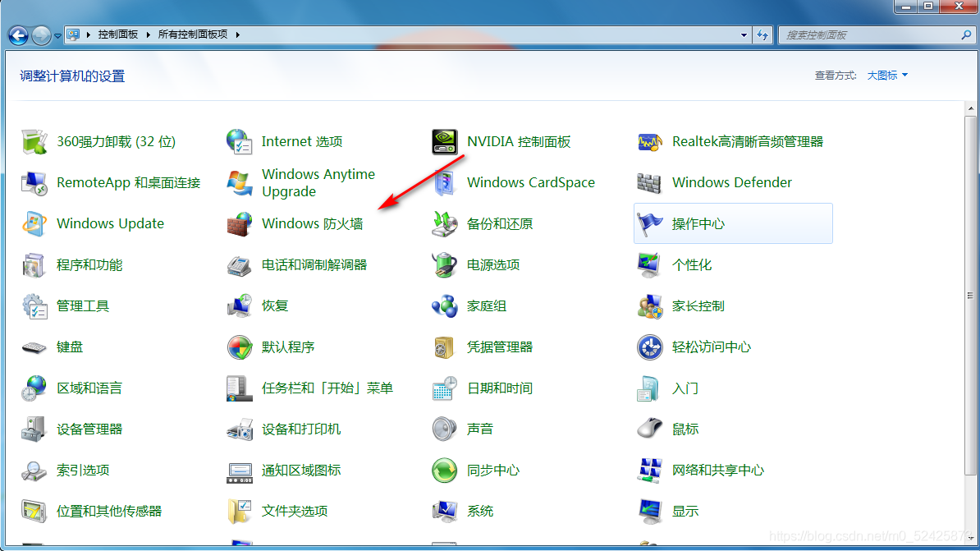Open 任务栏和「开始」菜单 icon
Viewport: 980px width, 551px height.
click(x=240, y=388)
